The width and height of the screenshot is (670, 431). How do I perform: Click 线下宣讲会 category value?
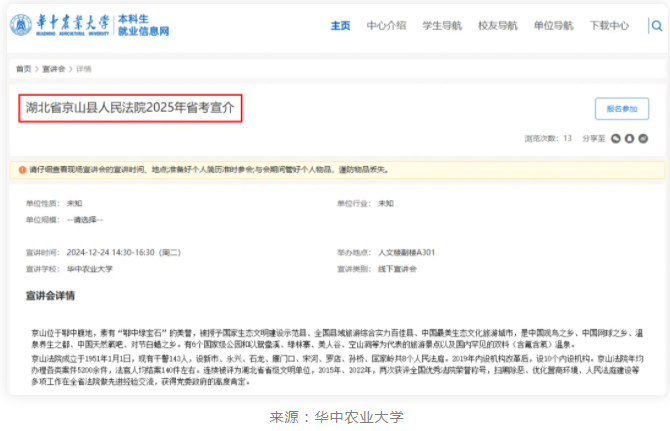[397, 269]
